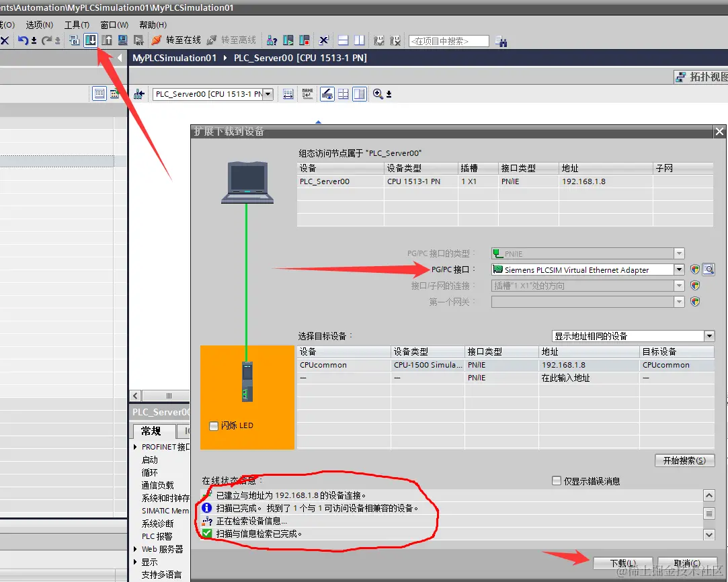Tick the 仅显示错误消息 checkbox
The image size is (728, 582).
coord(556,481)
